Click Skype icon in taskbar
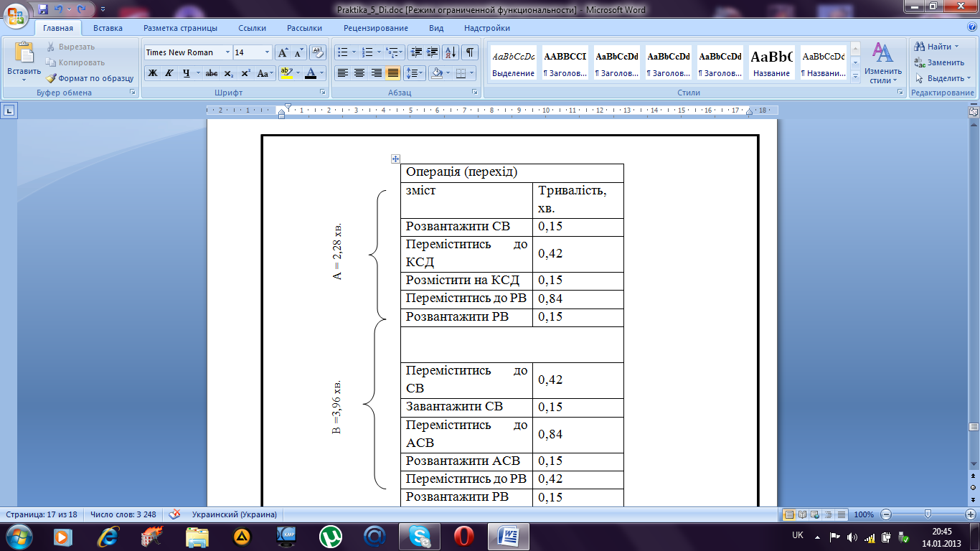The width and height of the screenshot is (980, 551). pos(420,536)
